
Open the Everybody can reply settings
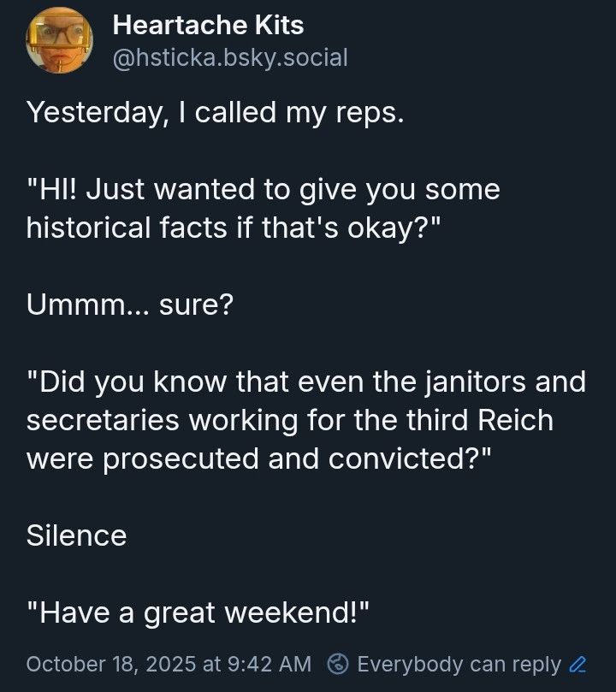click(x=458, y=664)
